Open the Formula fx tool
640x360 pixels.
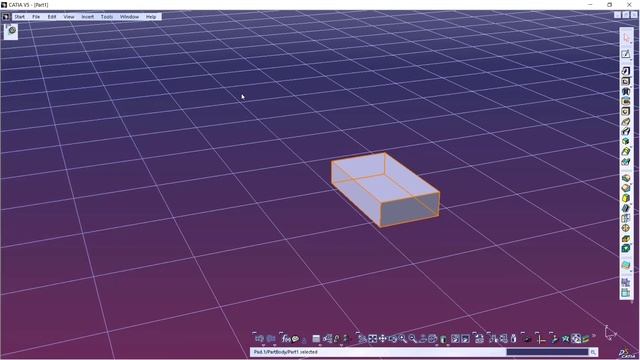point(286,339)
